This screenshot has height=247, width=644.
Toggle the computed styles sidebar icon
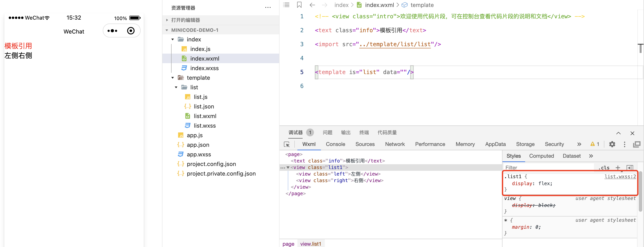click(630, 167)
